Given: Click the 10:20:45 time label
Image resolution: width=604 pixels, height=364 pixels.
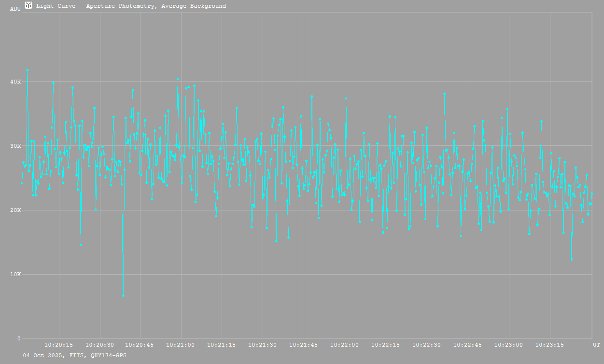Looking at the screenshot, I should [140, 345].
